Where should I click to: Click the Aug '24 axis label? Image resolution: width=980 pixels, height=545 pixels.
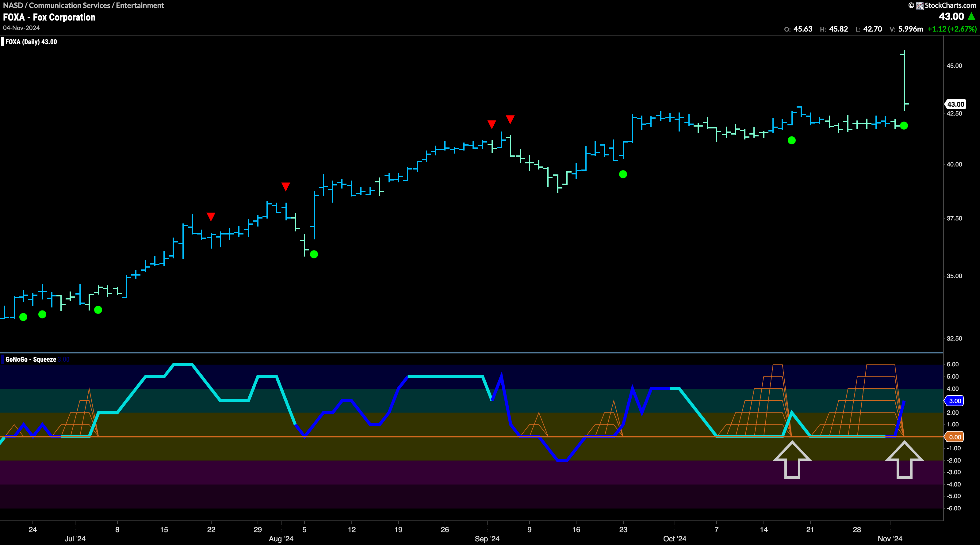pyautogui.click(x=281, y=539)
